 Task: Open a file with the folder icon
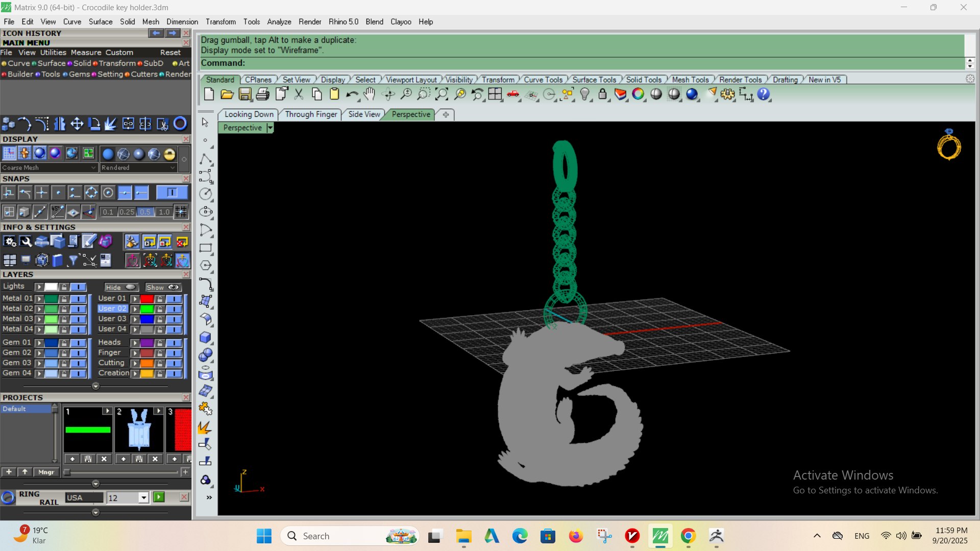click(227, 94)
